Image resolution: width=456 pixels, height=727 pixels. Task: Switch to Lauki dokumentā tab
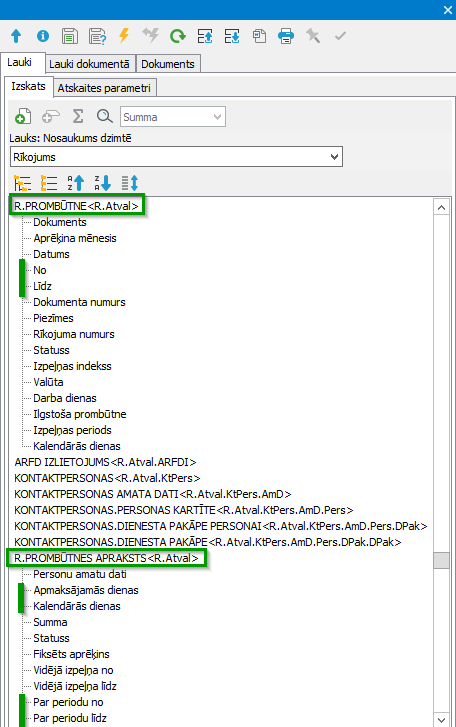point(89,64)
